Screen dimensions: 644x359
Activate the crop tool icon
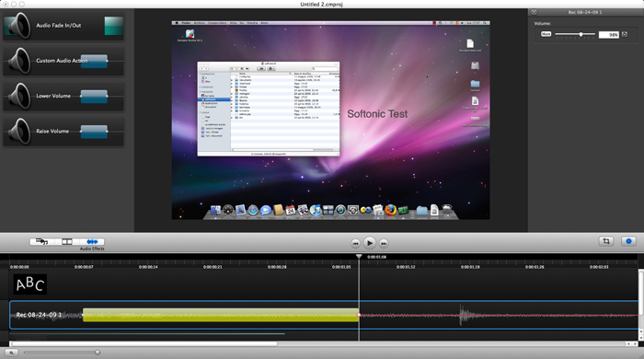[606, 241]
